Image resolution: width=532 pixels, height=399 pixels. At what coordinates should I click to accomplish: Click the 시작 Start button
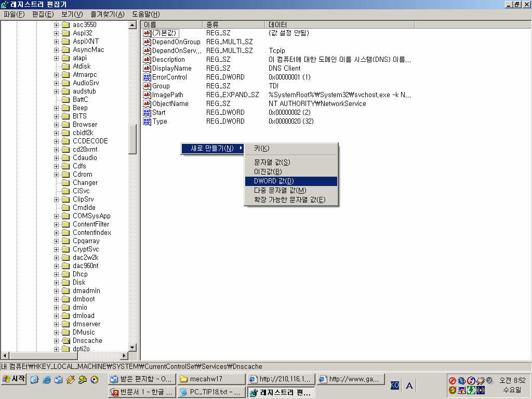[x=14, y=379]
